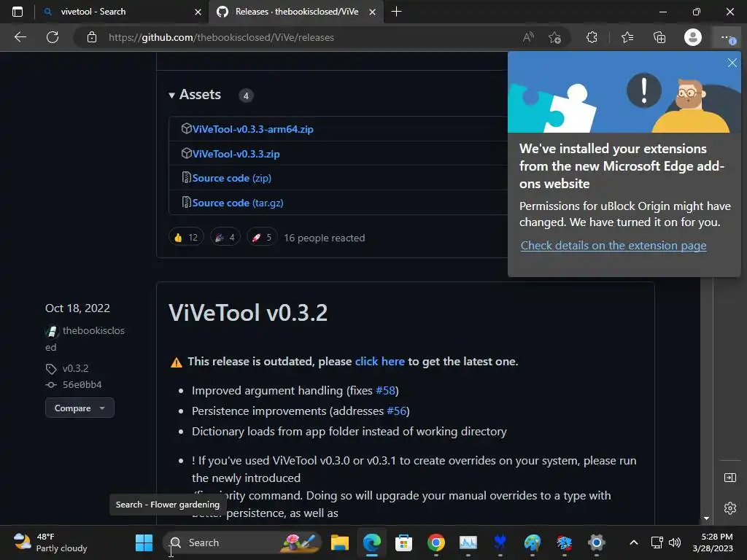Download Source code (tar.gz)
The height and width of the screenshot is (560, 747).
[238, 203]
